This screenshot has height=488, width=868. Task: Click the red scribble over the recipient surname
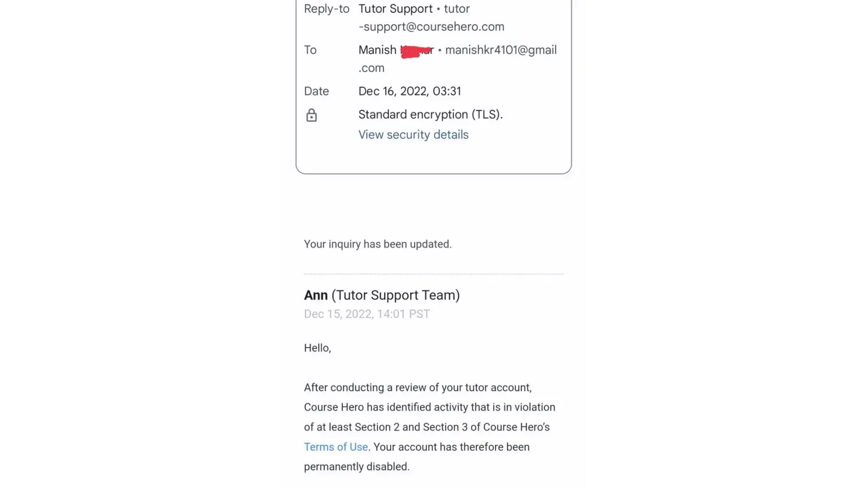click(416, 51)
